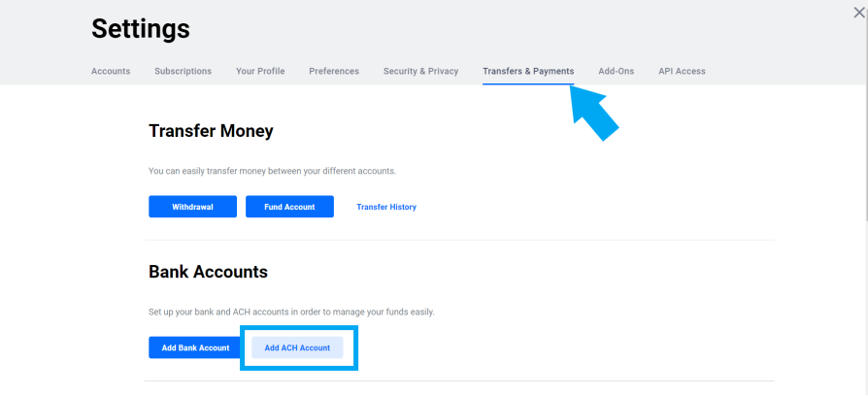Select the Preferences tab
The width and height of the screenshot is (868, 395).
click(334, 72)
